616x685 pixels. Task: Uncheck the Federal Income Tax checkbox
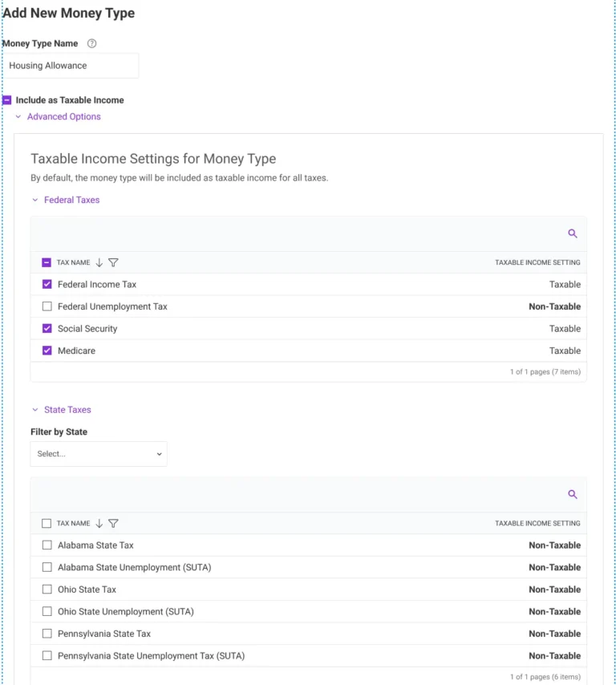[x=47, y=284]
